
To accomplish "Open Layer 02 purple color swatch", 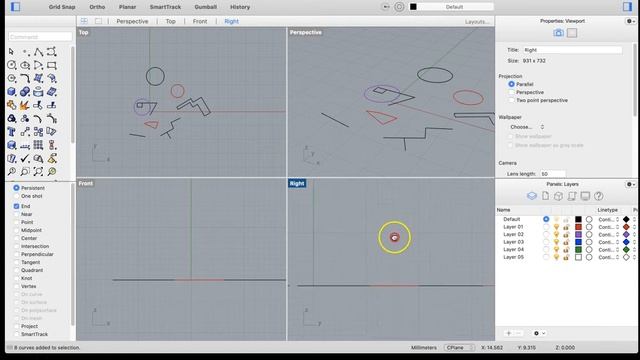I will click(578, 234).
